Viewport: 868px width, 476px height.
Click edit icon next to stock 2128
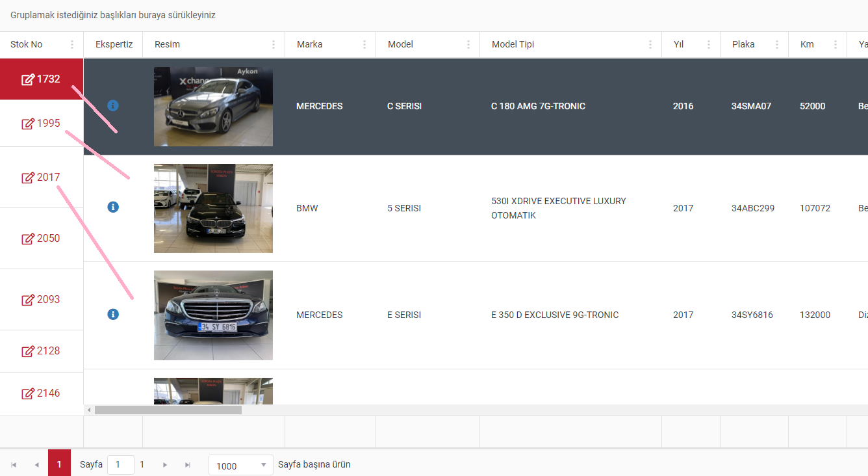(28, 351)
